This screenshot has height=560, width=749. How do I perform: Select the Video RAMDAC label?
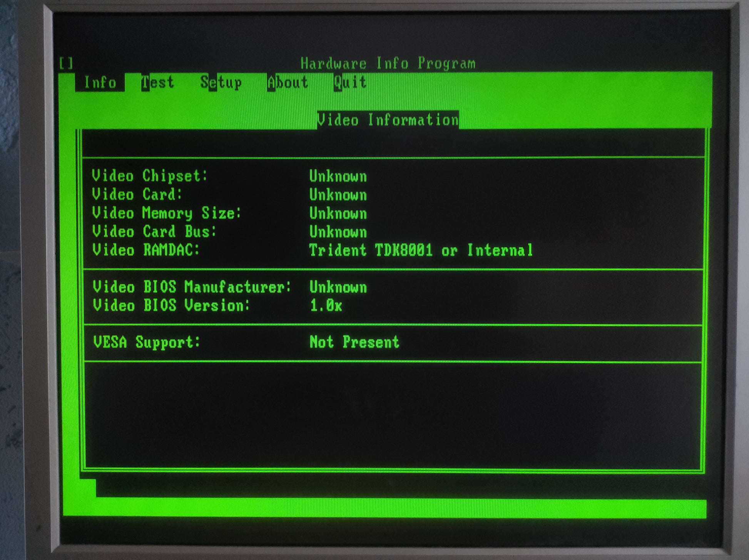click(x=146, y=250)
